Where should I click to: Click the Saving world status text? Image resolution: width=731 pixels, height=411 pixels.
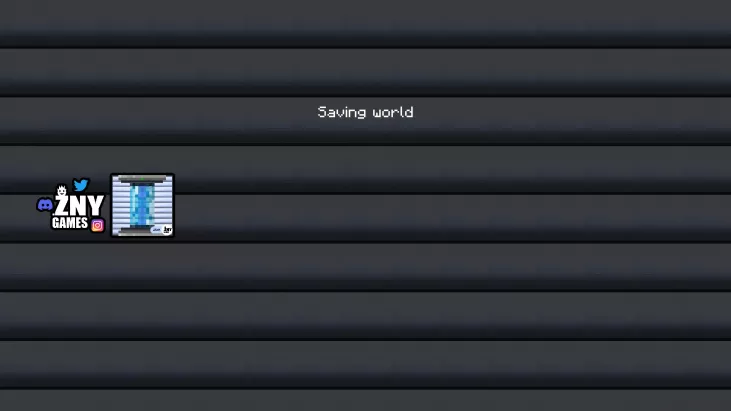pyautogui.click(x=365, y=112)
